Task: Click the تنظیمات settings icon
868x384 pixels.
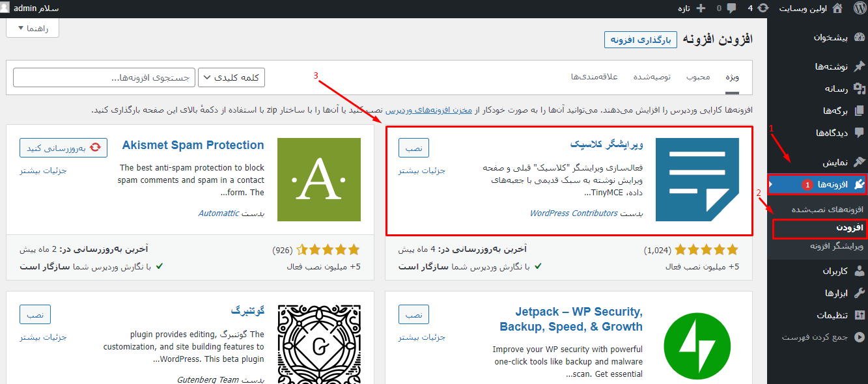Action: tap(860, 315)
